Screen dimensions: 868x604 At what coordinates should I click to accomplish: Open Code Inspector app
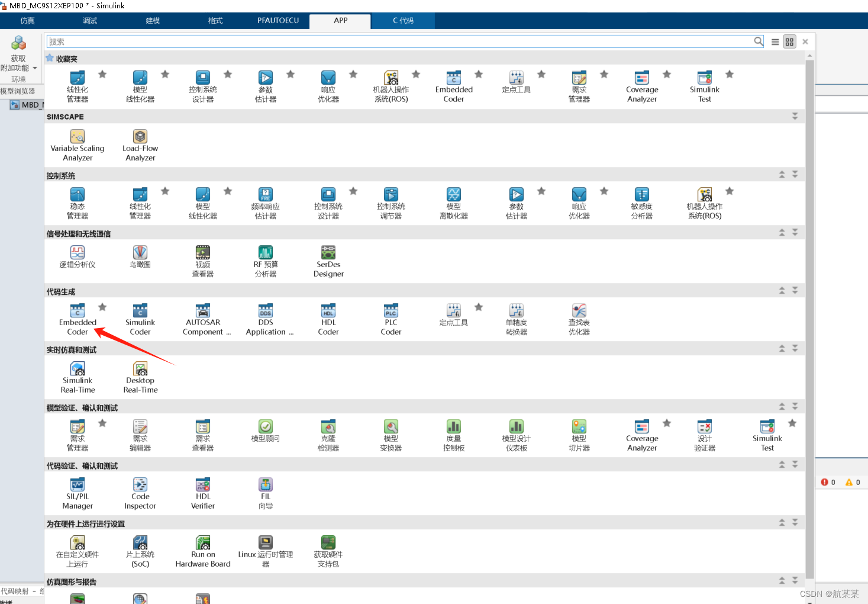click(140, 493)
